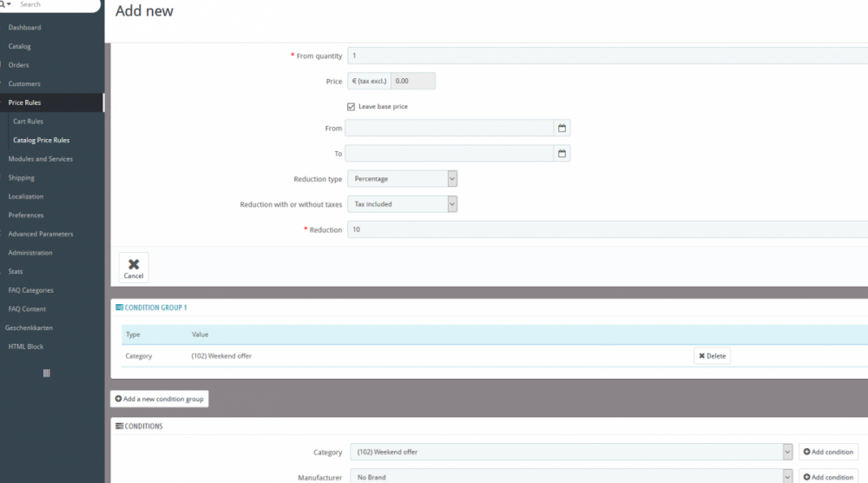This screenshot has height=483, width=868.
Task: Click the calendar icon for To date
Action: (x=562, y=154)
